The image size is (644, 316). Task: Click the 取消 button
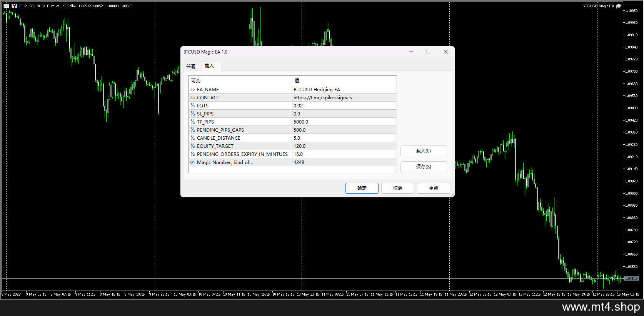tap(398, 188)
